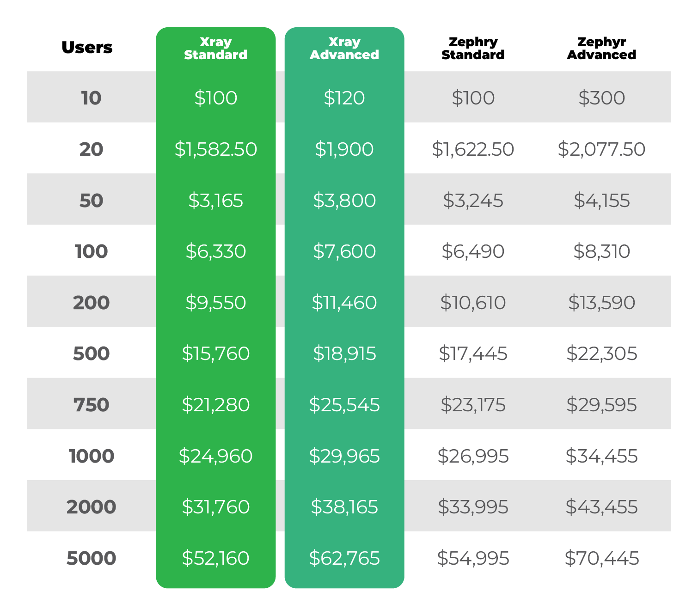This screenshot has width=698, height=616.
Task: Click the $21,280 price cell
Action: pyautogui.click(x=215, y=405)
